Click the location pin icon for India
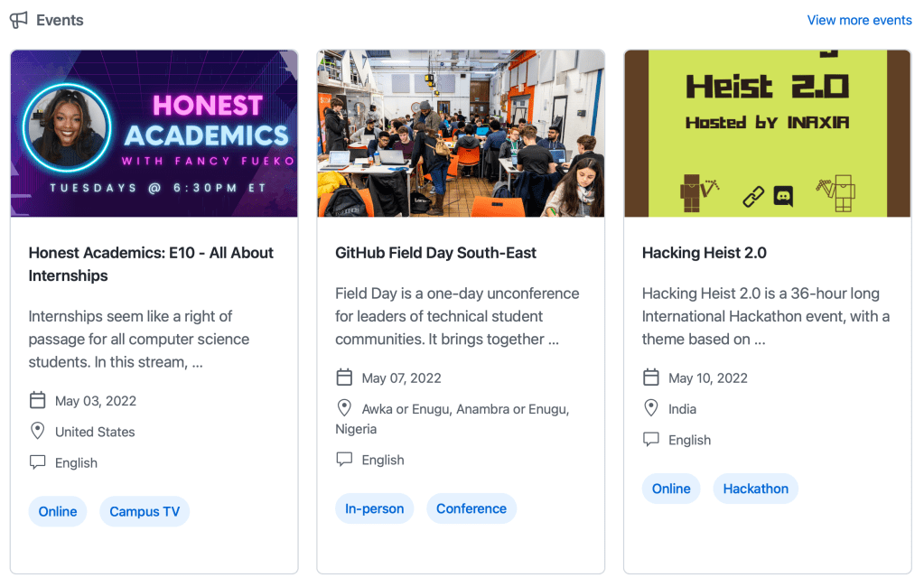This screenshot has height=587, width=924. pos(651,408)
